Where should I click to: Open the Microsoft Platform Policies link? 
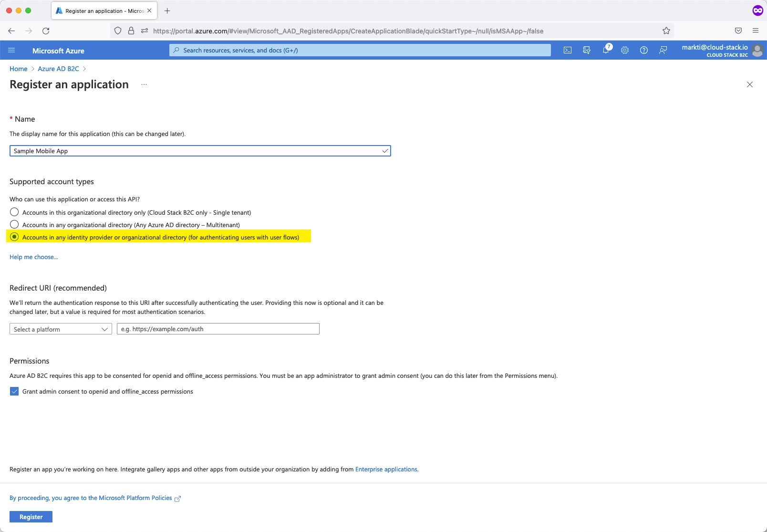coord(95,498)
